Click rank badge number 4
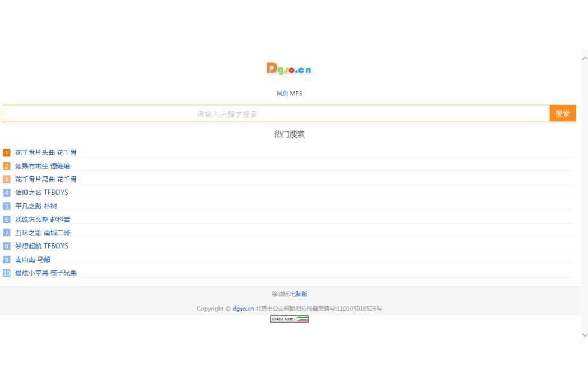Image resolution: width=588 pixels, height=392 pixels. click(6, 193)
